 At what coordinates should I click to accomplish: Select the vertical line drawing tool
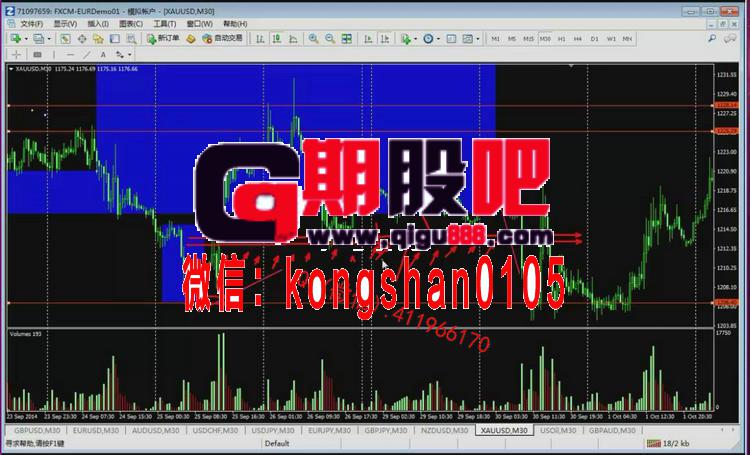pos(54,55)
